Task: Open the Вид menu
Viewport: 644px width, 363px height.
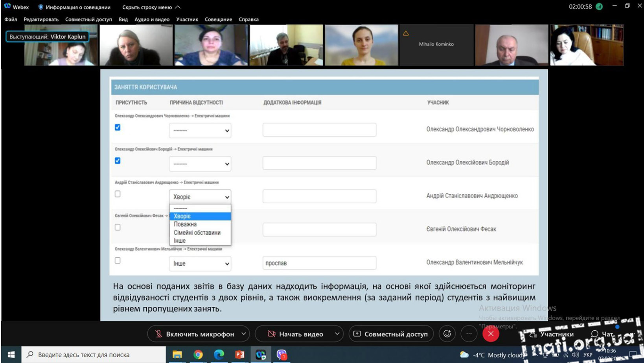Action: pos(123,19)
